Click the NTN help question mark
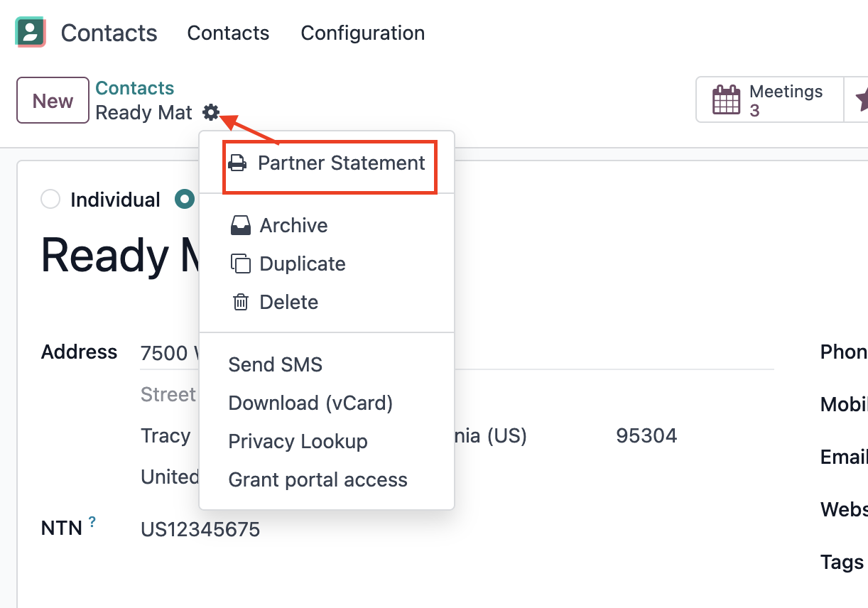Screen dimensions: 868x608 [92, 523]
